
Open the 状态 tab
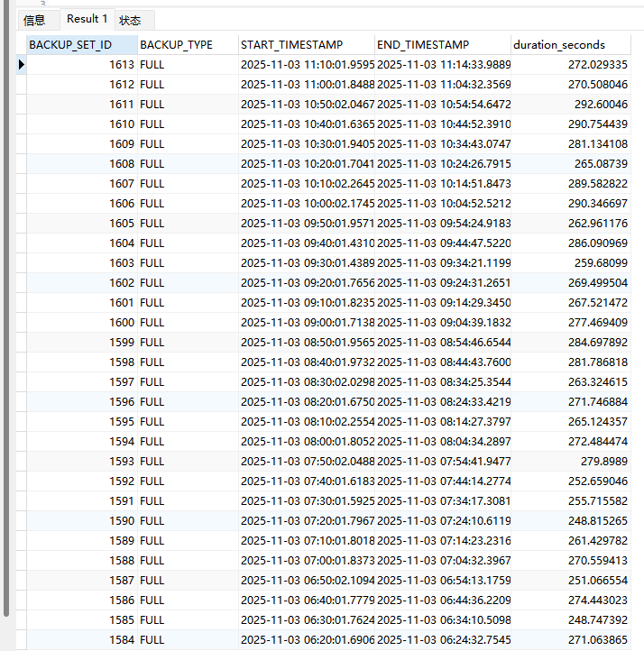point(130,20)
